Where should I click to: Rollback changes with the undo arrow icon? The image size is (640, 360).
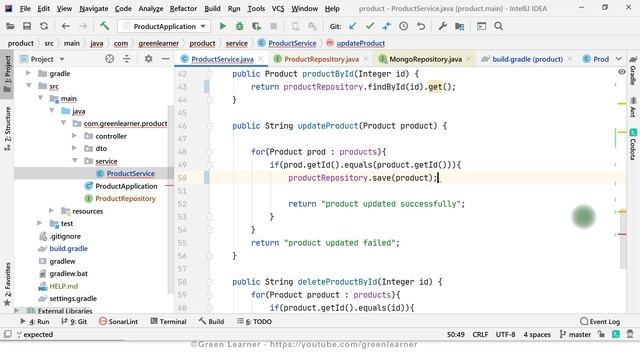coord(421,27)
